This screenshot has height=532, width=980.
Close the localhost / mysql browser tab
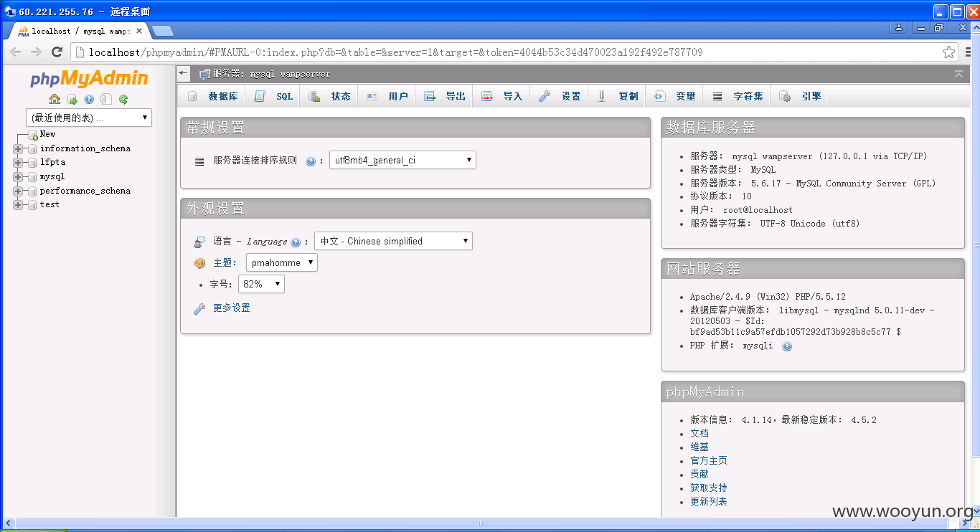[x=138, y=31]
